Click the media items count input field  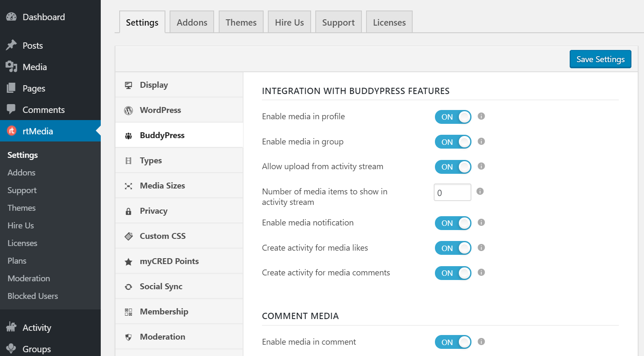(452, 192)
